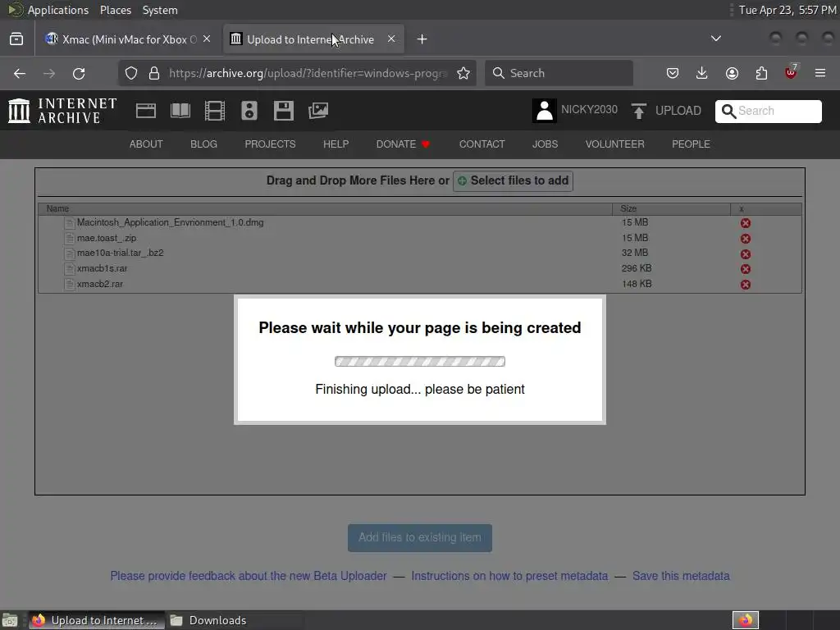Open a new tab with plus
Screen dimensions: 840x630
(422, 39)
